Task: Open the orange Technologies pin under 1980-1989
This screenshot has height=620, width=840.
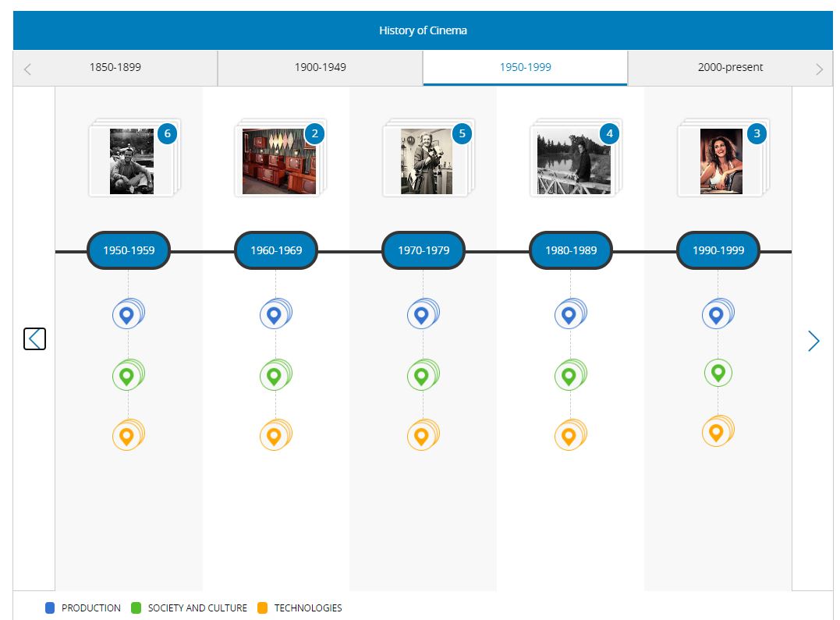Action: (x=570, y=434)
